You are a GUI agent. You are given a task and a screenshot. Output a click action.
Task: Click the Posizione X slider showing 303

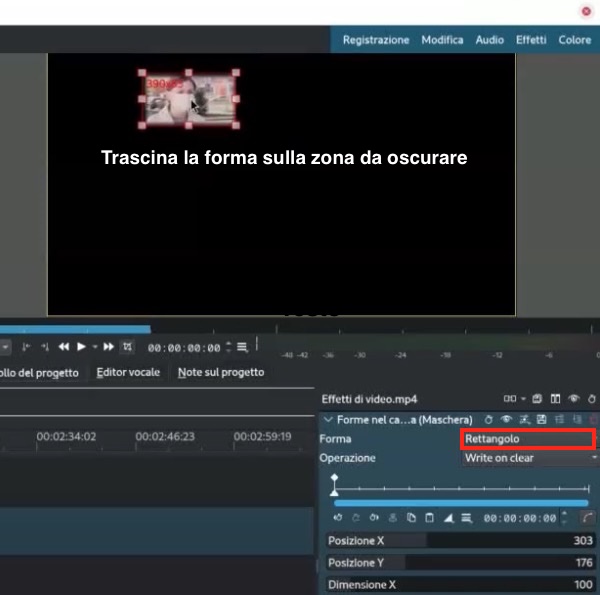tap(461, 540)
